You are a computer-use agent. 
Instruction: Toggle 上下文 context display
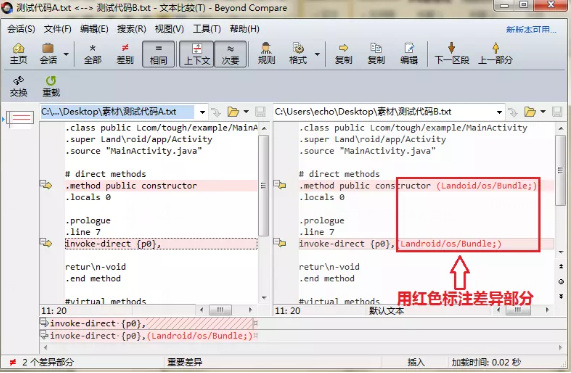[x=197, y=54]
